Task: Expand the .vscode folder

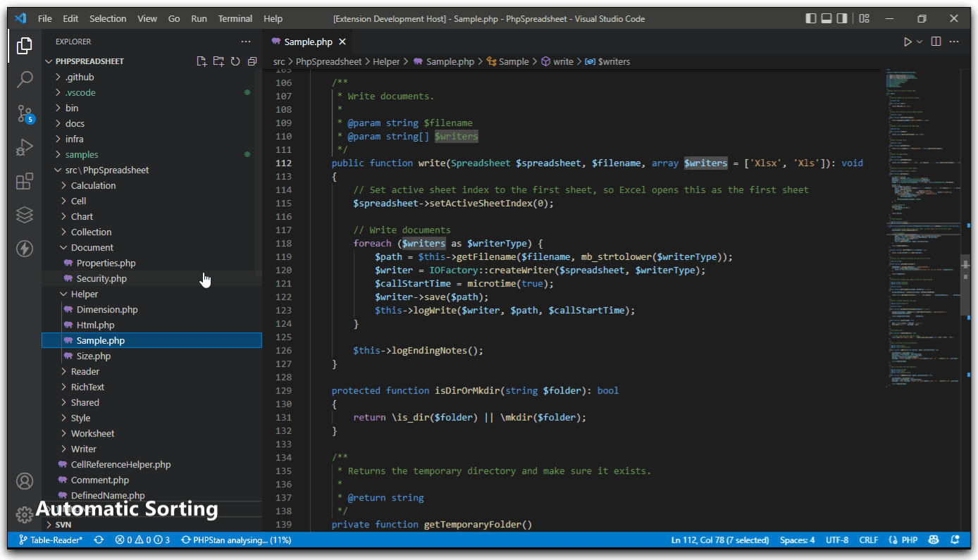Action: click(x=151, y=92)
